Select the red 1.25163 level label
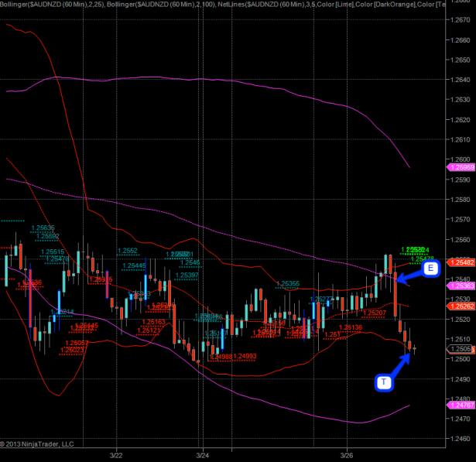476x462 pixels. [154, 321]
